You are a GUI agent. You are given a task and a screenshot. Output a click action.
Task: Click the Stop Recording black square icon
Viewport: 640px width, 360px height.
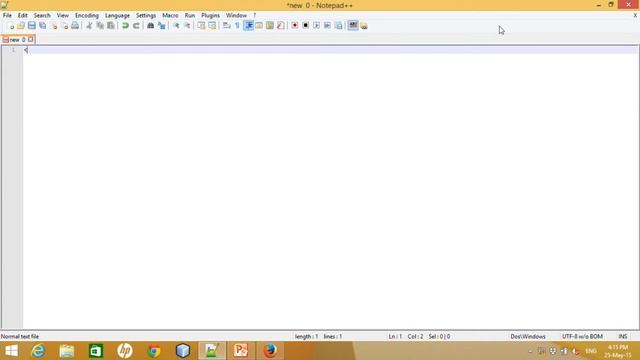click(x=305, y=26)
